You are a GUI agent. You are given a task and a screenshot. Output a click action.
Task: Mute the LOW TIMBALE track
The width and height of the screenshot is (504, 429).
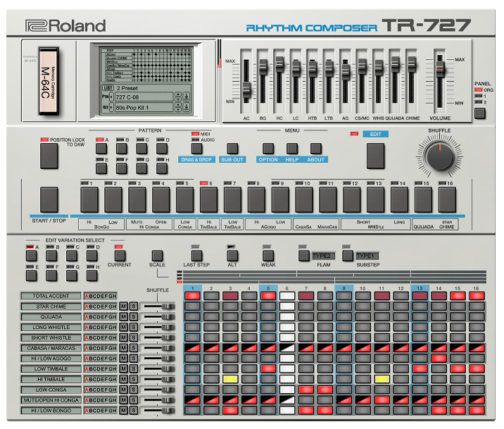coord(123,369)
